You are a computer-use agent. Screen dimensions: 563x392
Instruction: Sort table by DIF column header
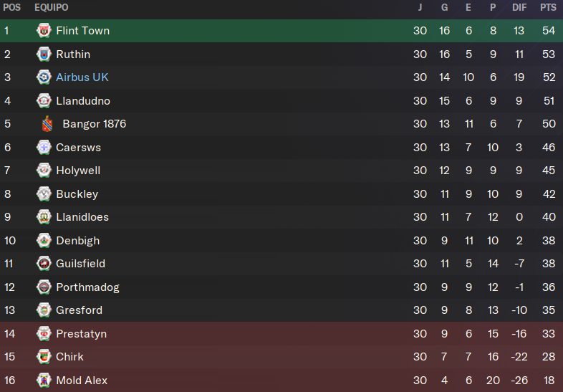point(519,8)
